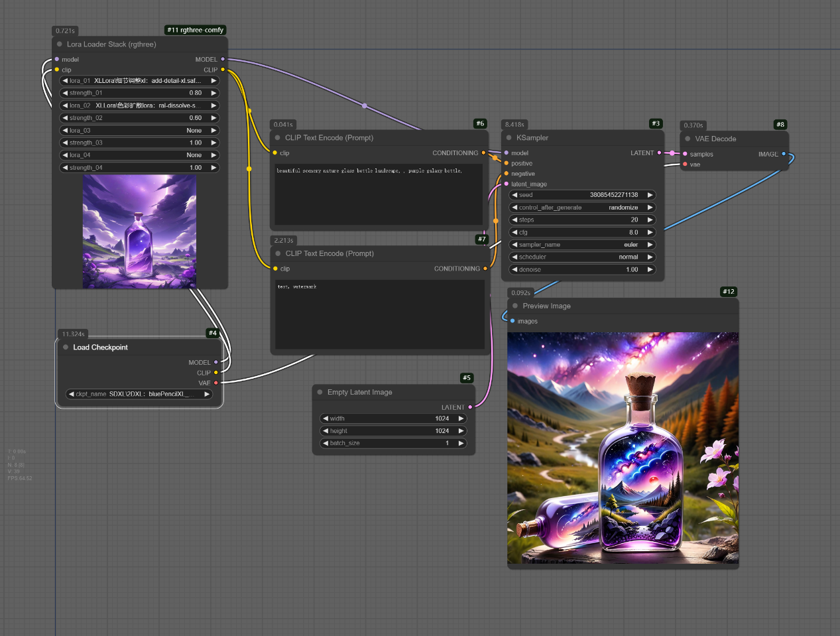
Task: Collapse the Lora Loader Stack node dot
Action: (x=60, y=44)
